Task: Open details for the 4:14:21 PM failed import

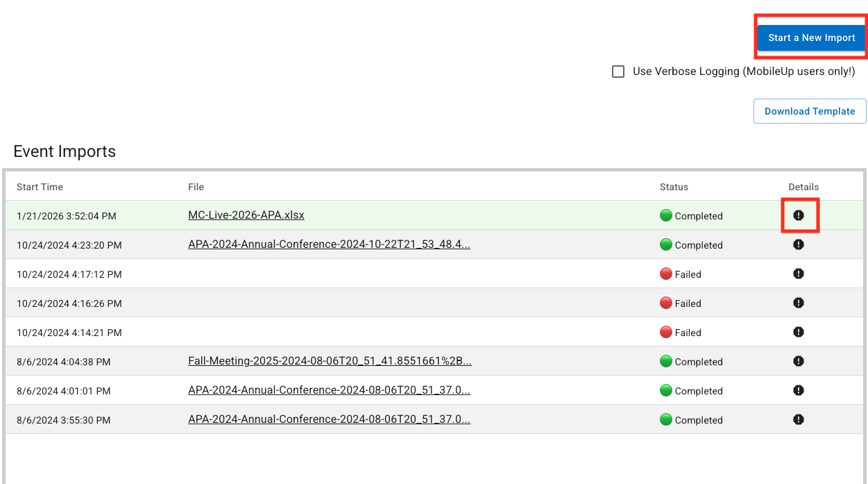Action: click(x=799, y=332)
